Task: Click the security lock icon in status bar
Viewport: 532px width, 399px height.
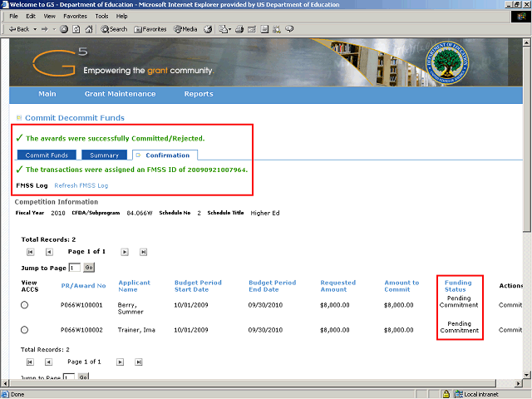Action: coord(446,394)
